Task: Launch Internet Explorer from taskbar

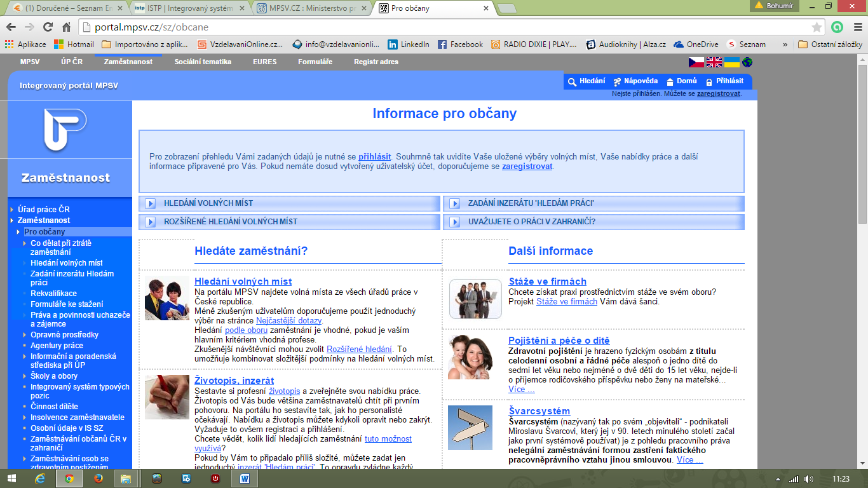Action: pyautogui.click(x=40, y=478)
